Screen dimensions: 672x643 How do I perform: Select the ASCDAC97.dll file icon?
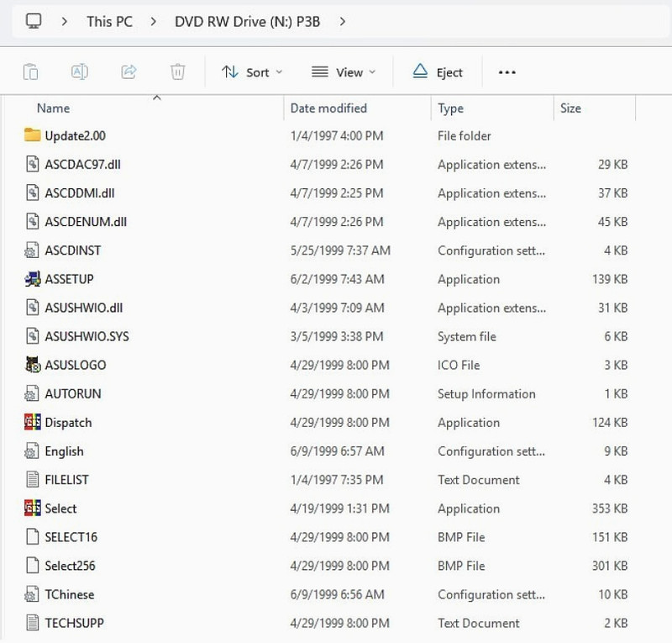tap(32, 164)
